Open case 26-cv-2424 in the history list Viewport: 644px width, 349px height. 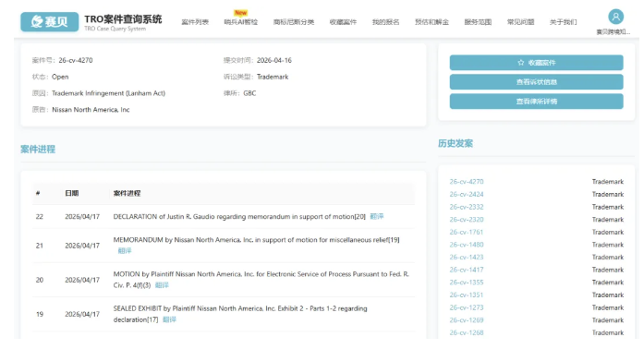467,194
